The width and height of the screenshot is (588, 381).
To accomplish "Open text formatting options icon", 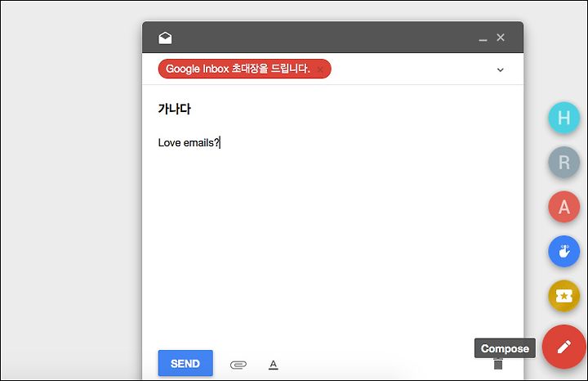I will click(274, 365).
